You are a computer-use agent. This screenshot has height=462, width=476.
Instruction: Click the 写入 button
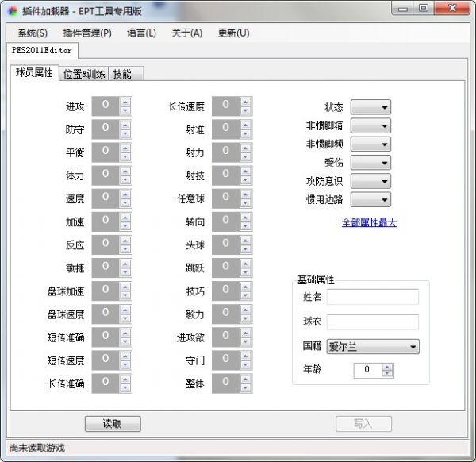tap(363, 423)
